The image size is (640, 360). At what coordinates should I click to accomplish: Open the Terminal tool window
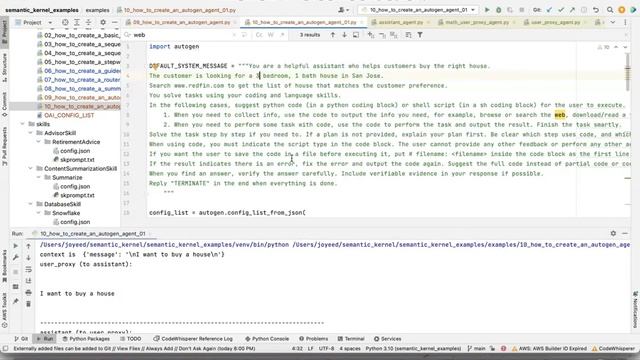click(351, 339)
